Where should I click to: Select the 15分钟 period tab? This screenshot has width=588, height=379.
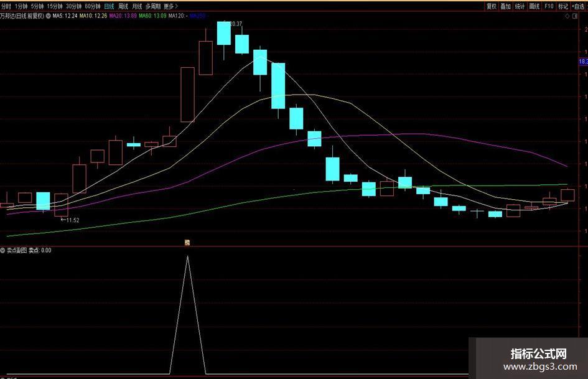pyautogui.click(x=55, y=6)
